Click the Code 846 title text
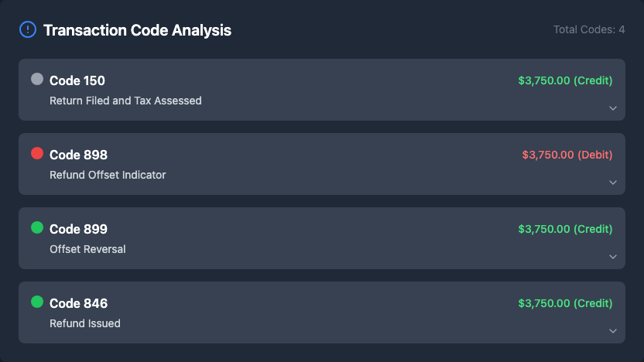The height and width of the screenshot is (362, 644). tap(78, 303)
